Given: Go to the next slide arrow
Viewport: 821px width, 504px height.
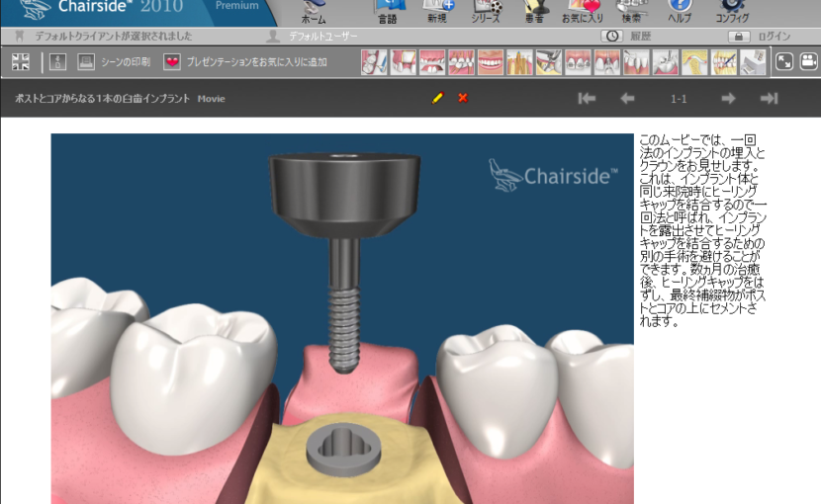Looking at the screenshot, I should coord(728,99).
